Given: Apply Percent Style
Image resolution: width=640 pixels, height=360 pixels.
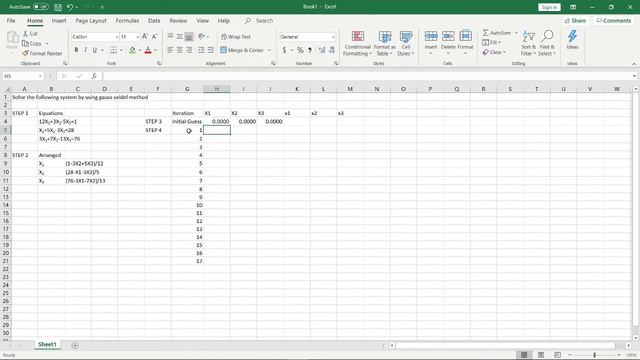Looking at the screenshot, I should click(300, 50).
